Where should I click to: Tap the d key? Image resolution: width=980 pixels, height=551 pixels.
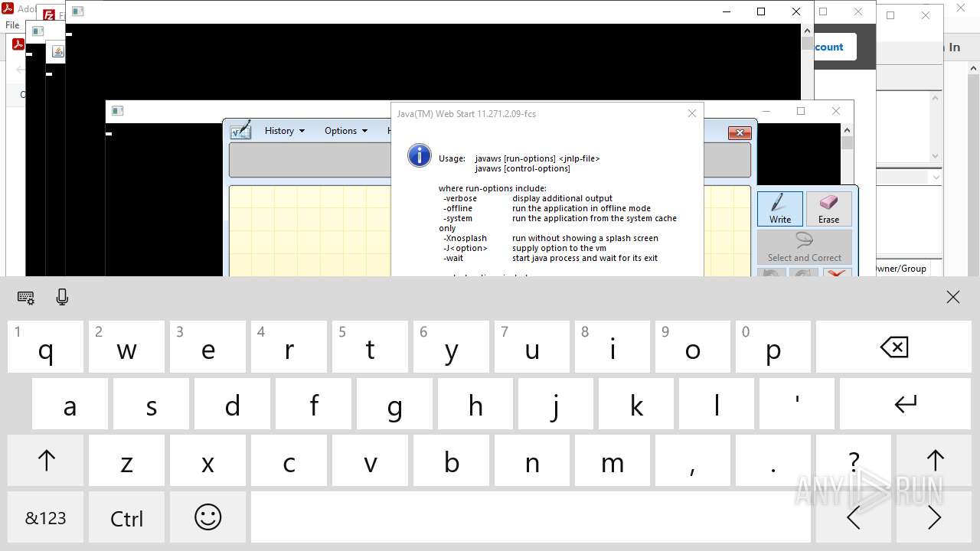(x=232, y=403)
